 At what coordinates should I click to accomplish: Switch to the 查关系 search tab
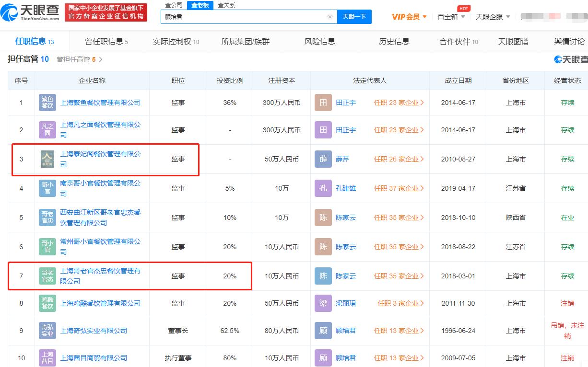(226, 5)
